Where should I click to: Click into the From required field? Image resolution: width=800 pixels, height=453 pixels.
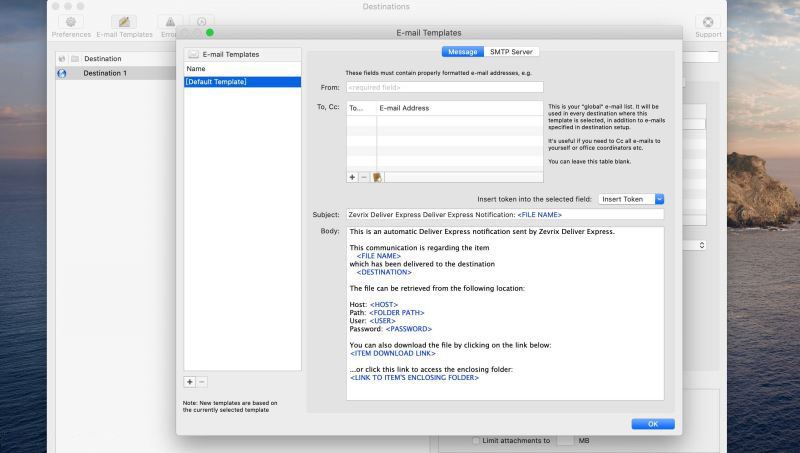pyautogui.click(x=444, y=87)
